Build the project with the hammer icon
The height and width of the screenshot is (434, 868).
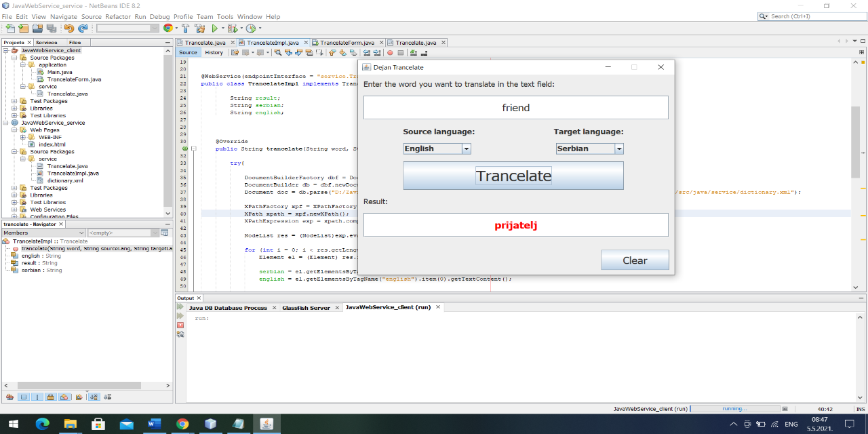(x=186, y=28)
